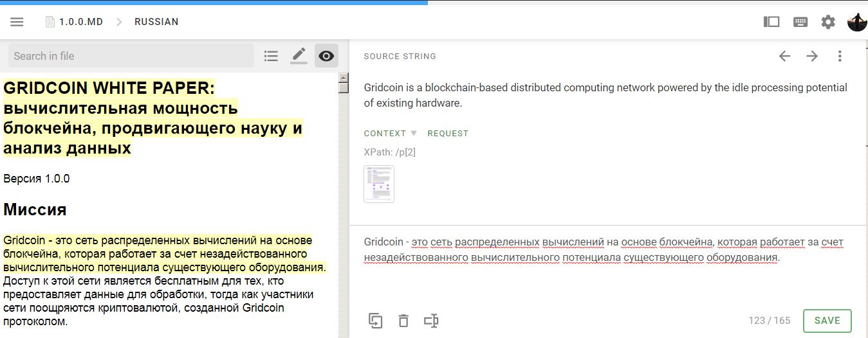Screen dimensions: 868x338
Task: Click the RUSSIAN language breadcrumb
Action: (x=156, y=22)
